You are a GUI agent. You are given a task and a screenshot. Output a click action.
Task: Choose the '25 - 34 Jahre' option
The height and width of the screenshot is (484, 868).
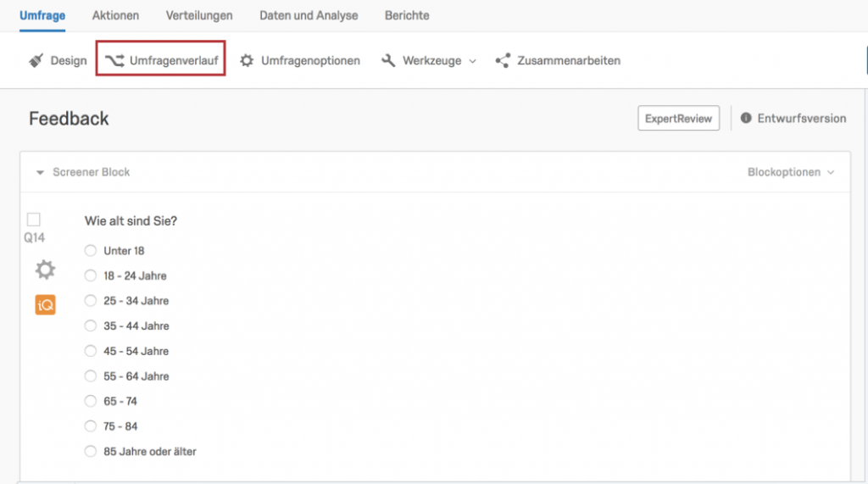click(90, 301)
